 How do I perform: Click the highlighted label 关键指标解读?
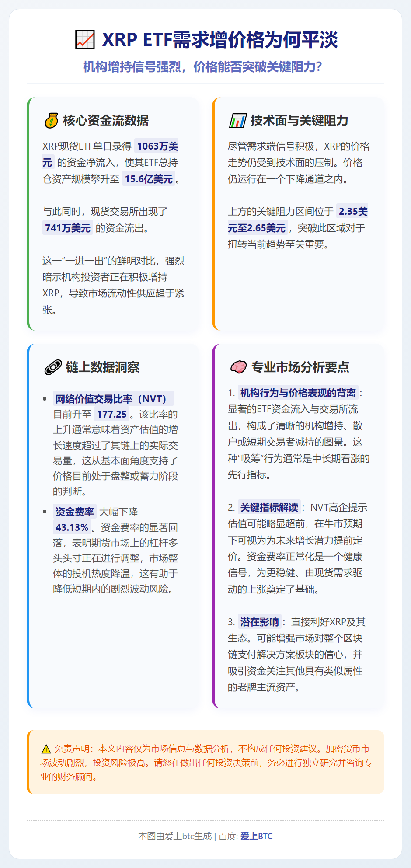(x=269, y=507)
